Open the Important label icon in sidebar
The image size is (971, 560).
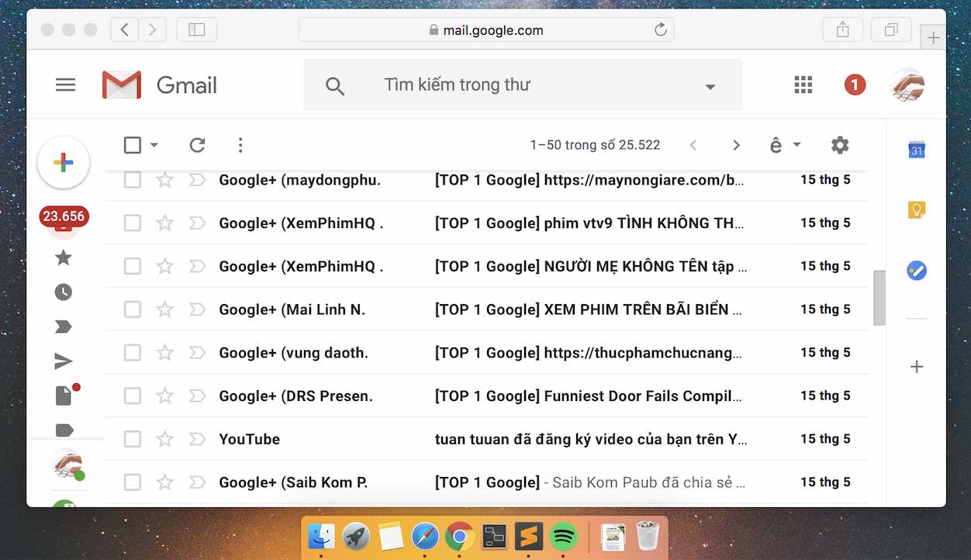(64, 327)
